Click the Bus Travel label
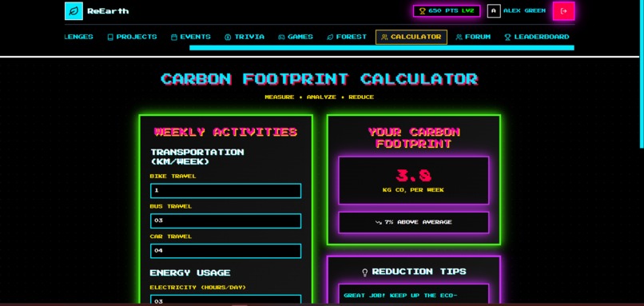 pos(171,207)
